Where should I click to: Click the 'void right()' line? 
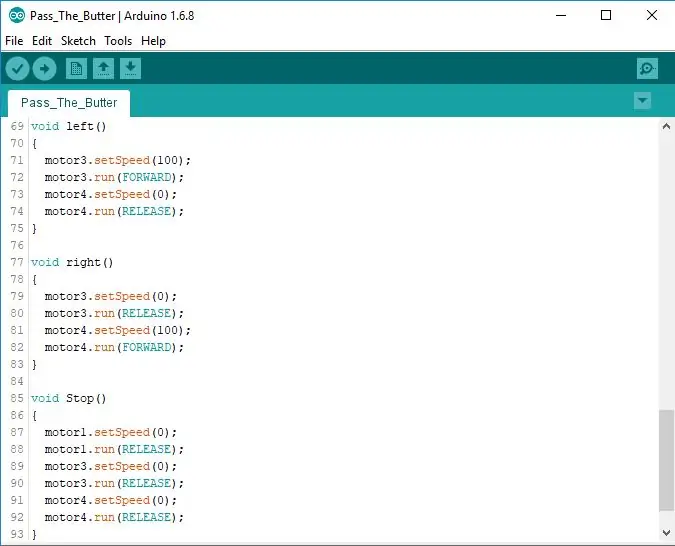[72, 263]
